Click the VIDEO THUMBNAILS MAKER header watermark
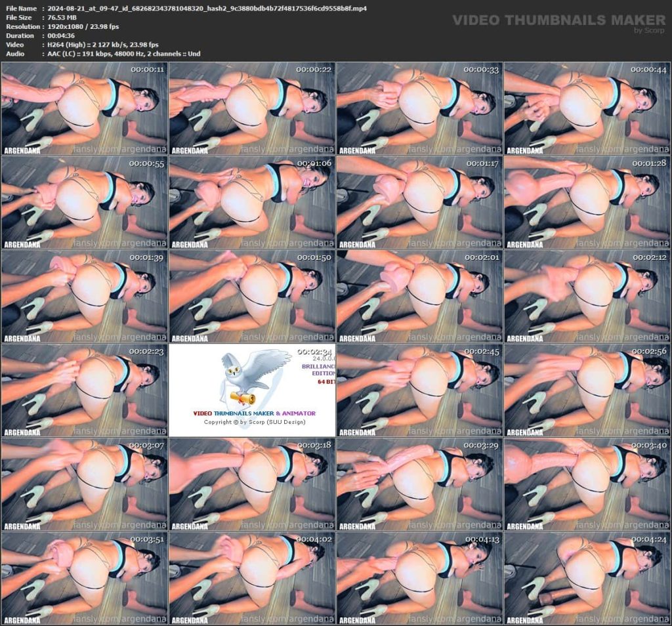The image size is (672, 626). tap(558, 20)
